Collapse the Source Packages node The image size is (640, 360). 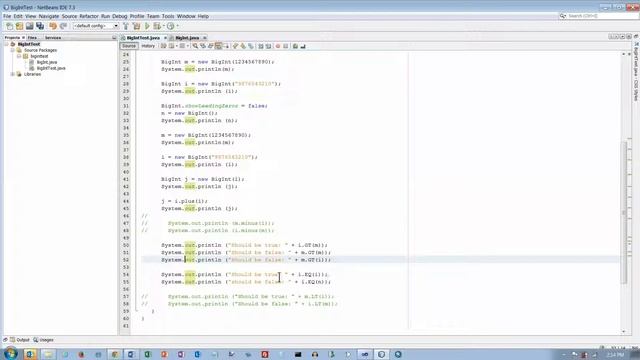point(13,50)
